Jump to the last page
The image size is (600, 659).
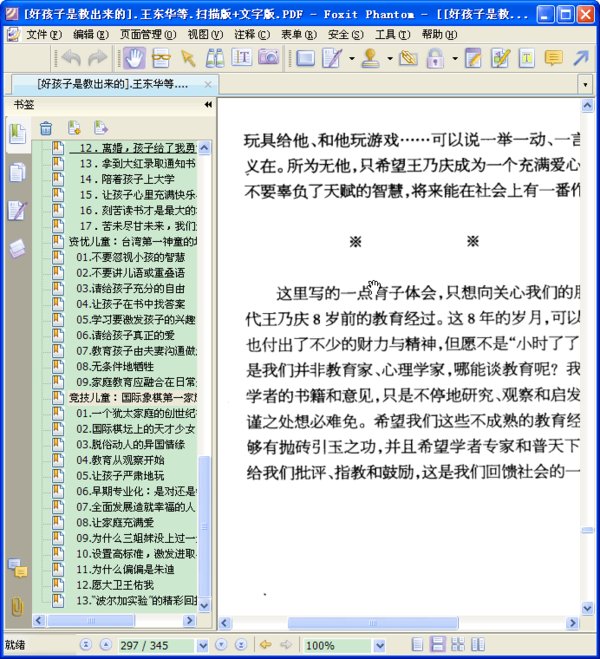(241, 644)
